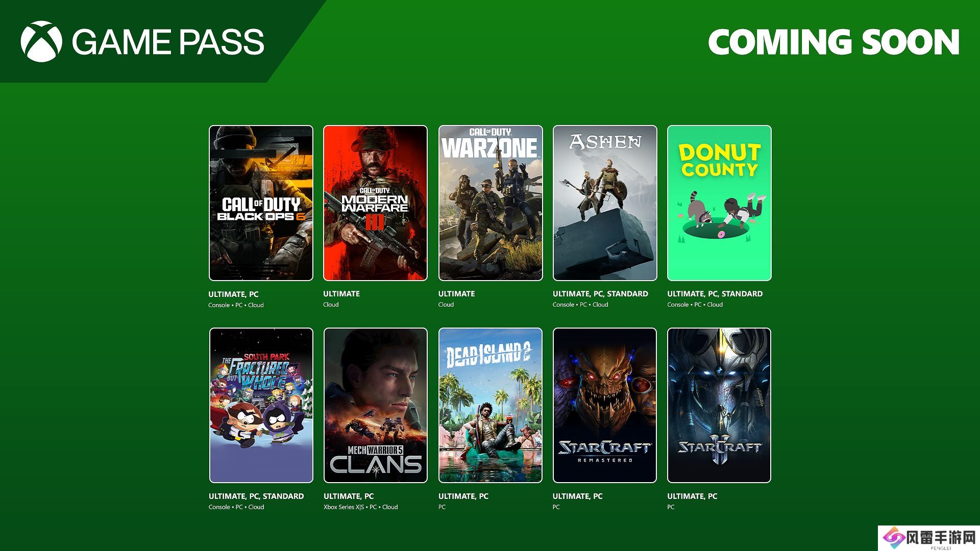
Task: Click Xbox Series X|S text under MechWarrior
Action: (x=344, y=507)
